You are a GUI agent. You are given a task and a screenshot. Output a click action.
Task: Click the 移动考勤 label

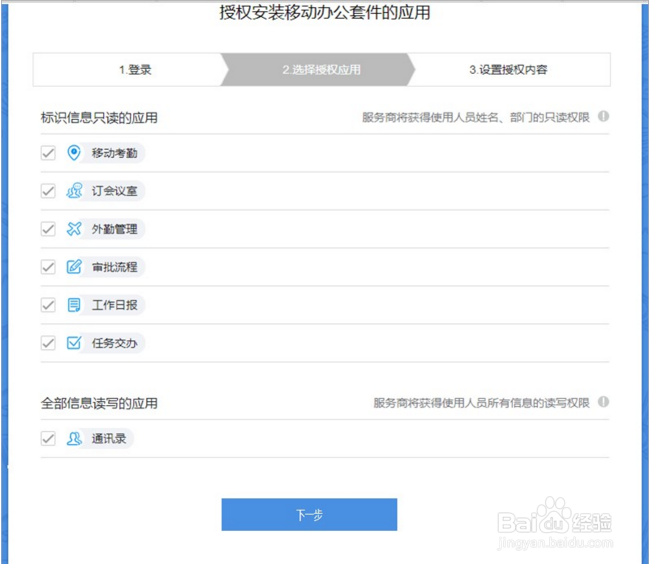click(114, 153)
